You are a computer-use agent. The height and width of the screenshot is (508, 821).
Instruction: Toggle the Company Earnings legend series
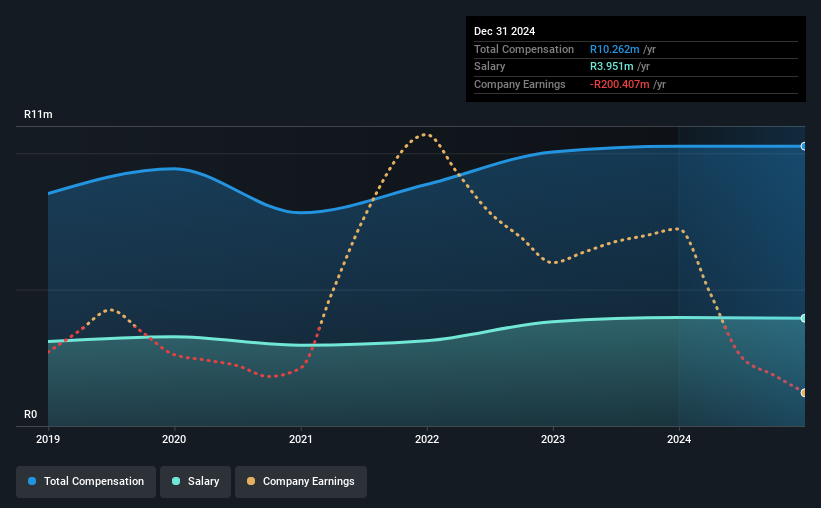301,481
